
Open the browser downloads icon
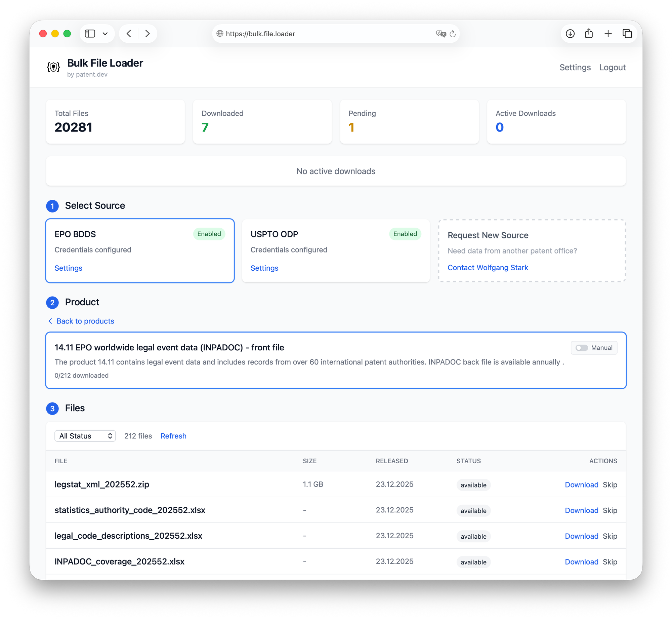click(x=570, y=34)
